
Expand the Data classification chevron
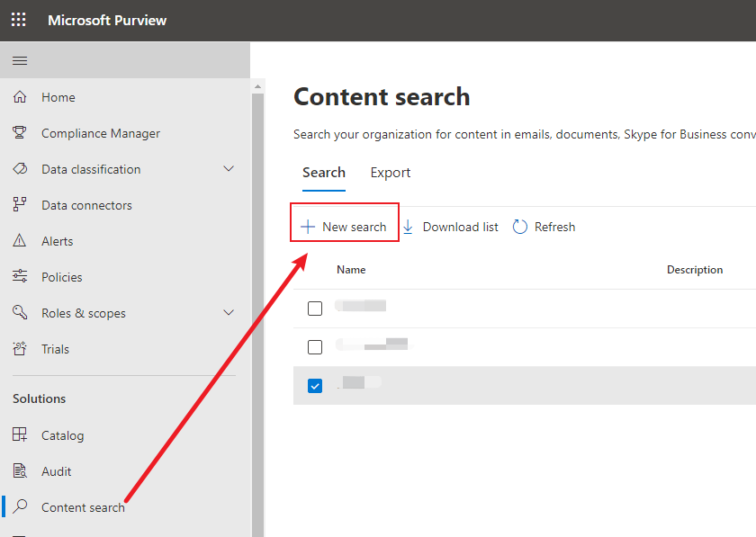(x=229, y=169)
